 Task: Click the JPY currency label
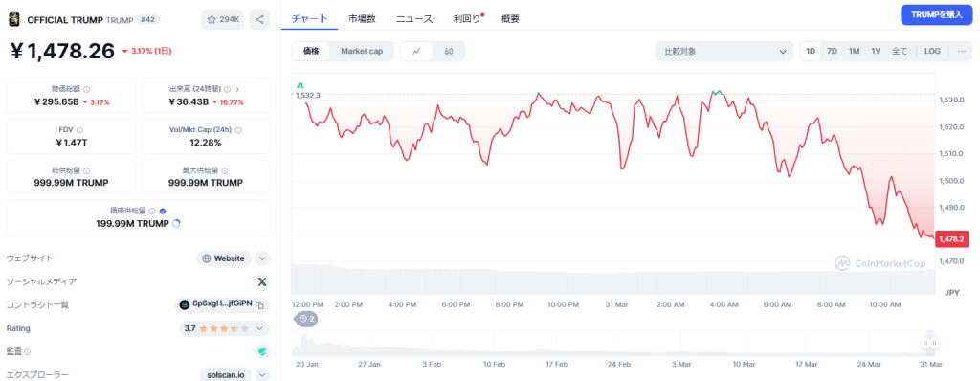tap(951, 292)
